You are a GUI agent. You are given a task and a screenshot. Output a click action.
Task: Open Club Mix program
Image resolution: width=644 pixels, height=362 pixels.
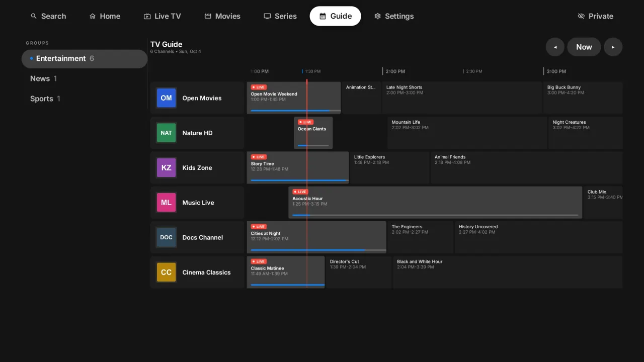point(603,203)
